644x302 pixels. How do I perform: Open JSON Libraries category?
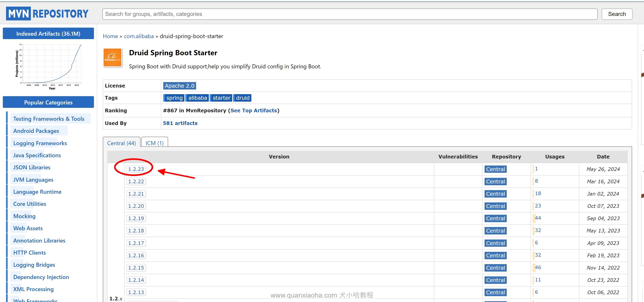click(x=32, y=167)
